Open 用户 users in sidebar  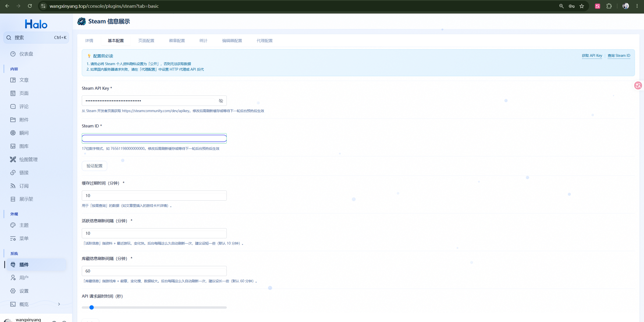pos(36,278)
